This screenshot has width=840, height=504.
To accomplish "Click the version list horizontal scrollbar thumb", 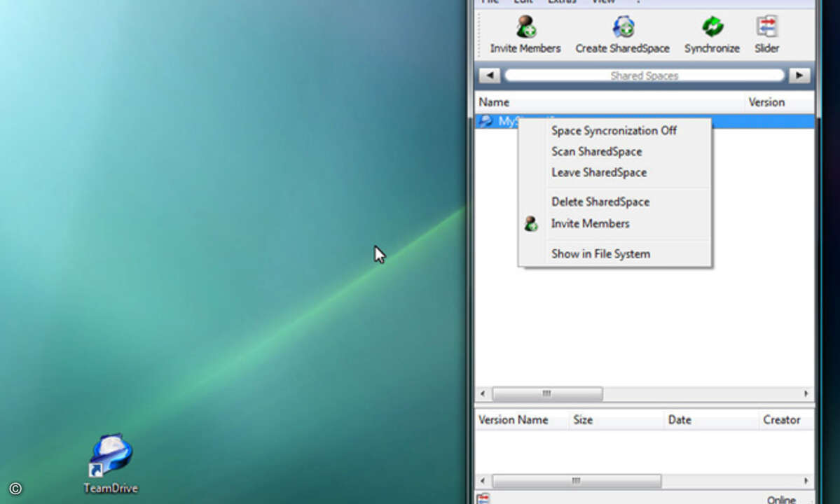I will pos(577,481).
